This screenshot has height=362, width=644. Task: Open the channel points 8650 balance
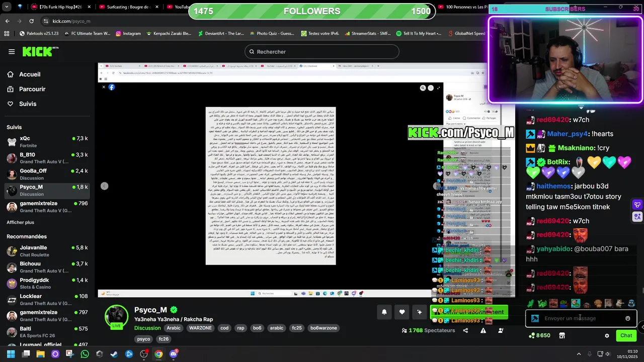[x=539, y=335]
